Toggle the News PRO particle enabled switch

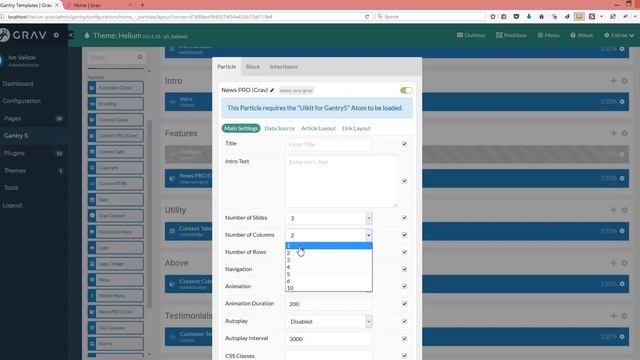406,90
